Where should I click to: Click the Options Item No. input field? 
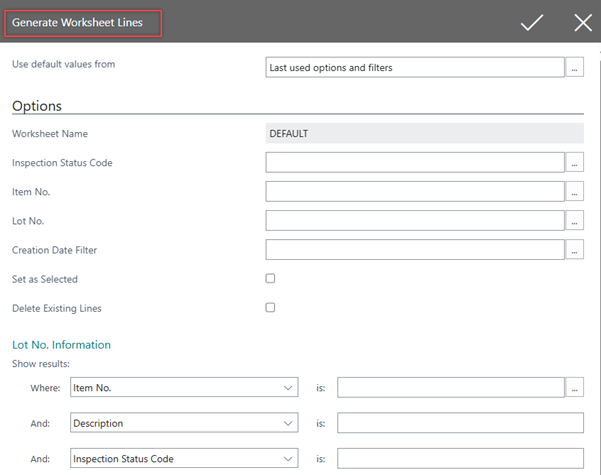[415, 191]
